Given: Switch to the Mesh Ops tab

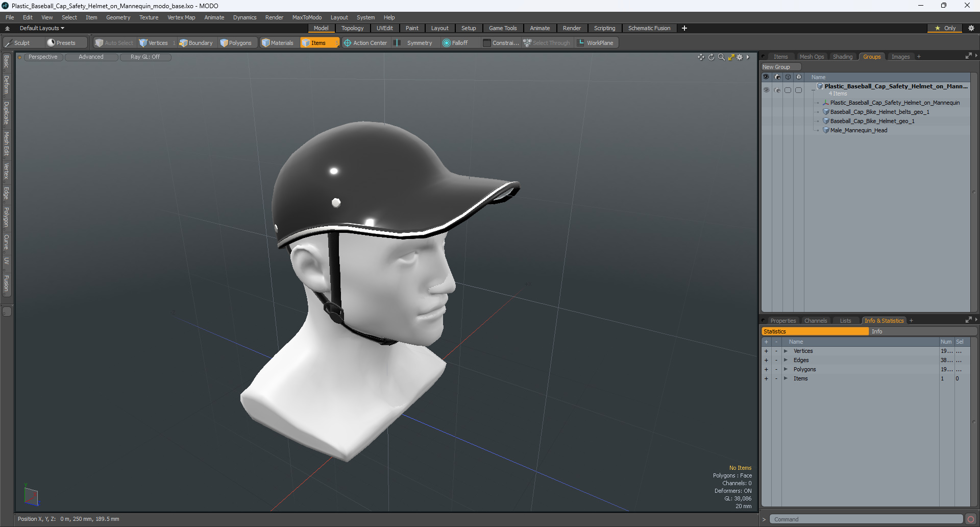Looking at the screenshot, I should coord(812,57).
